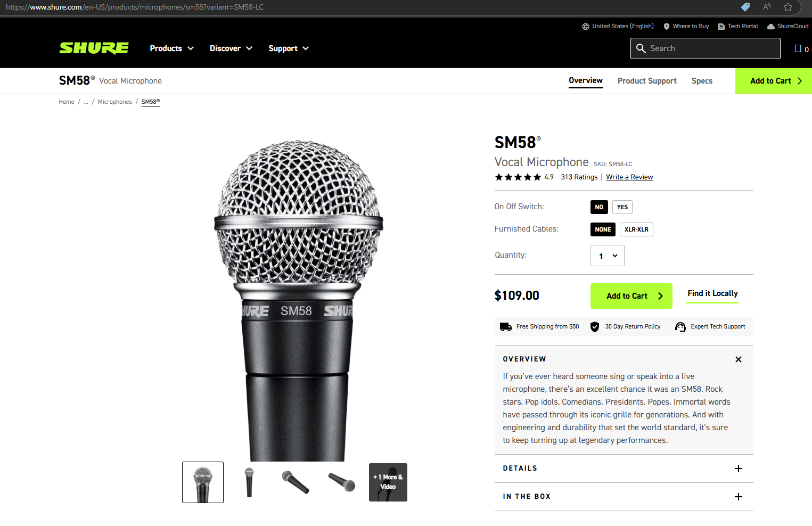Click the browser favorites star icon

point(788,7)
